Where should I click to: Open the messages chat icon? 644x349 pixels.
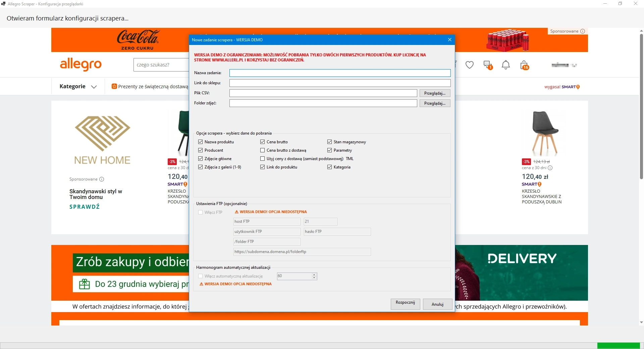click(487, 65)
